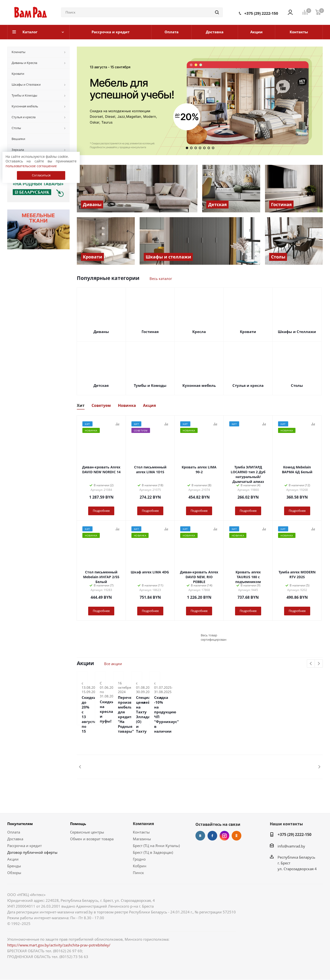This screenshot has width=330, height=980.
Task: Open the Odnoklassniki social icon in footer
Action: [237, 835]
